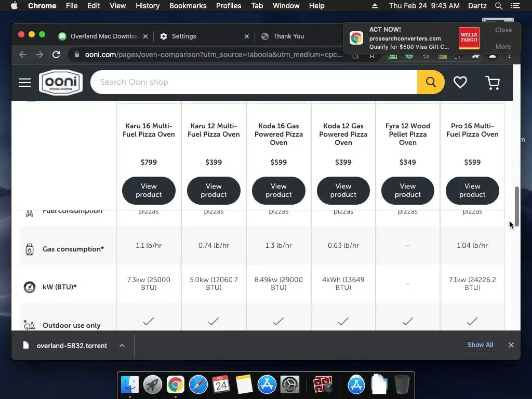Open Notification Center list icon

point(515,6)
